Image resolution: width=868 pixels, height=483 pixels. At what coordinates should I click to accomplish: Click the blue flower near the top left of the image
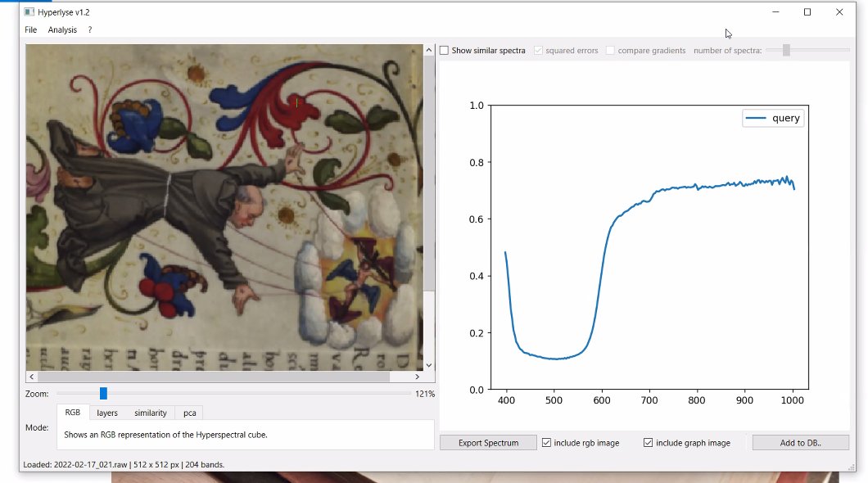[x=136, y=126]
